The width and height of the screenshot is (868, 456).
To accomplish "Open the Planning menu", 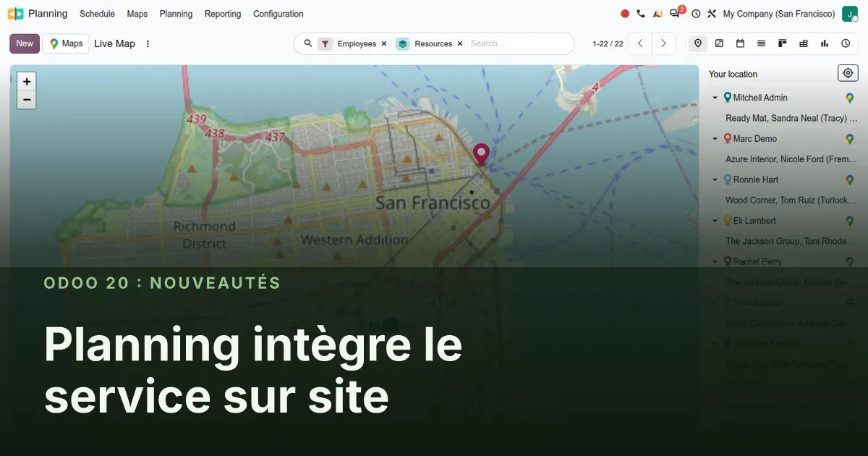I will (176, 14).
